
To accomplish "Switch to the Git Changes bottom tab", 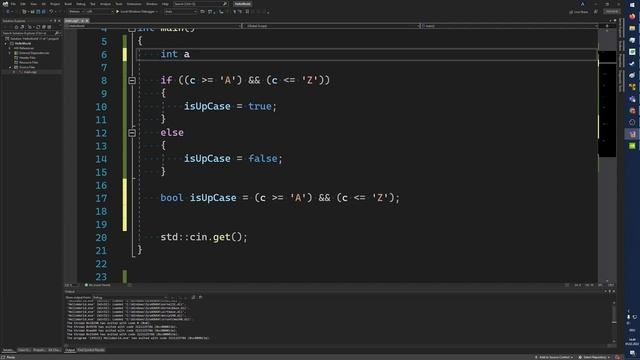I will 54,350.
